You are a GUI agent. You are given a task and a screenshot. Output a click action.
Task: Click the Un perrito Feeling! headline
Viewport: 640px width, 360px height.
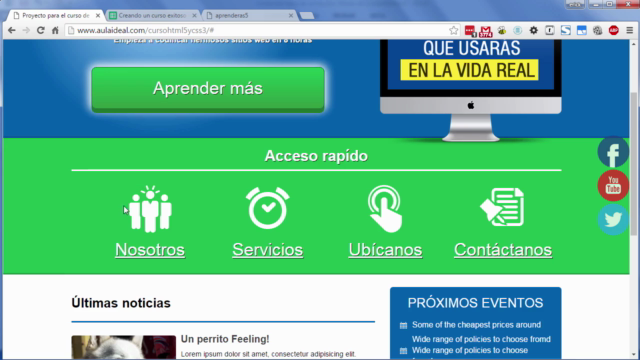(x=225, y=339)
